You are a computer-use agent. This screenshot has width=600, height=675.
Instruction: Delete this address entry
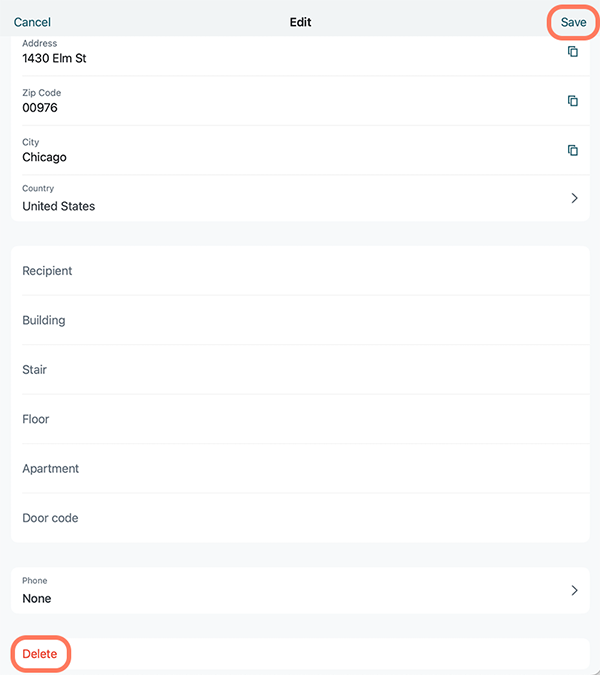click(x=40, y=653)
